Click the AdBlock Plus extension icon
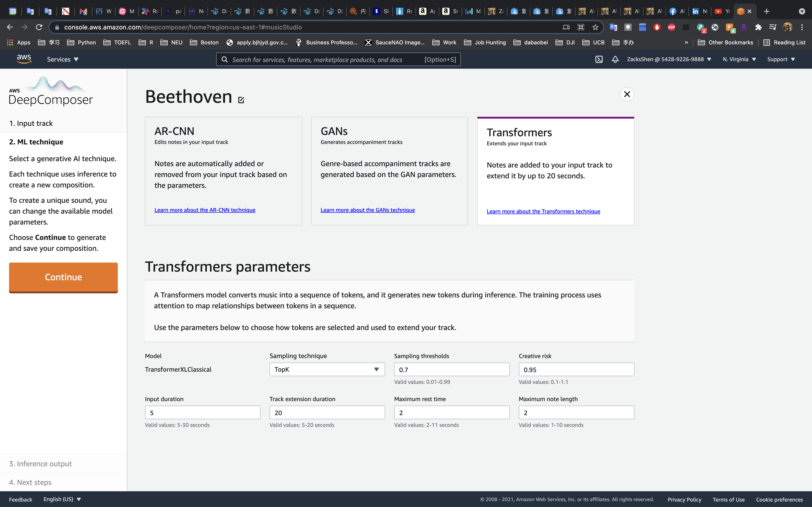Image resolution: width=812 pixels, height=507 pixels. (671, 27)
